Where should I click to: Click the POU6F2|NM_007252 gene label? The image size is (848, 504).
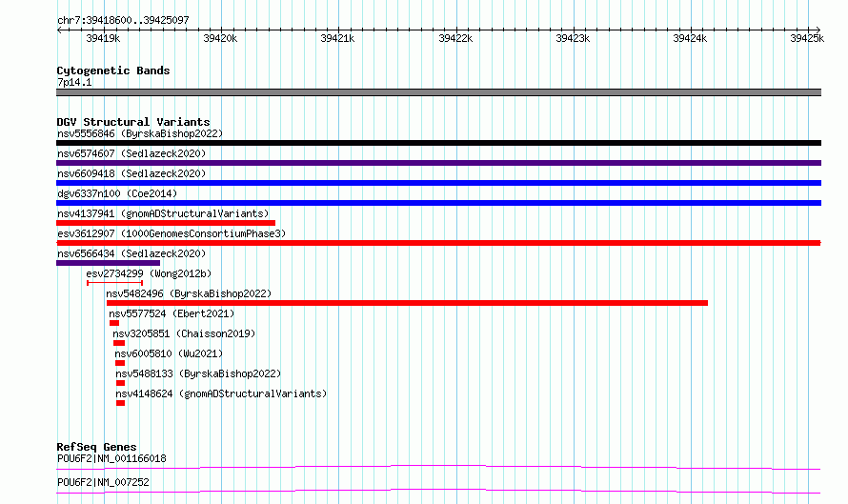[103, 482]
